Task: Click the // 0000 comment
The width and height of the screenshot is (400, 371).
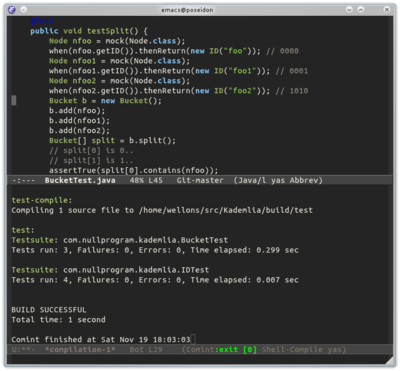Action: [x=282, y=51]
